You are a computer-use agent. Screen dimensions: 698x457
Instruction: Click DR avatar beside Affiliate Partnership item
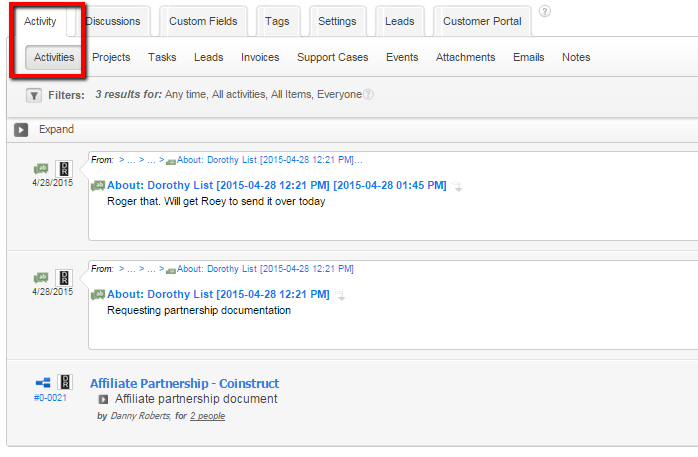coord(64,383)
